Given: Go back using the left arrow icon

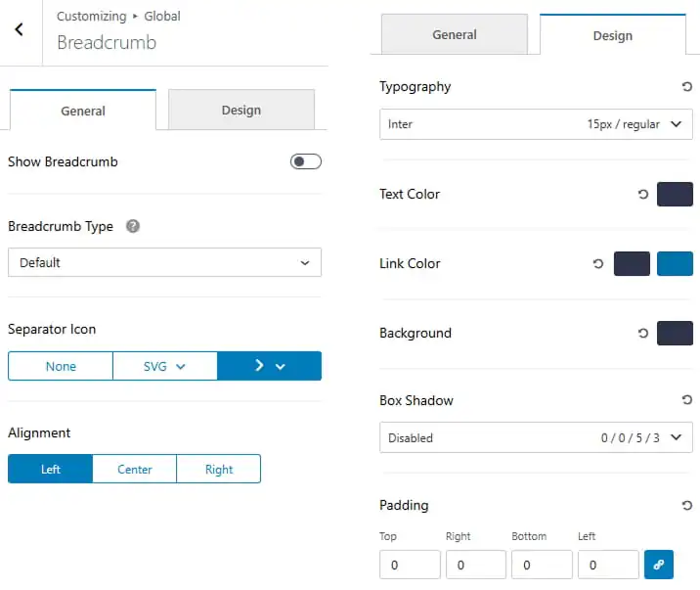Looking at the screenshot, I should pos(20,29).
